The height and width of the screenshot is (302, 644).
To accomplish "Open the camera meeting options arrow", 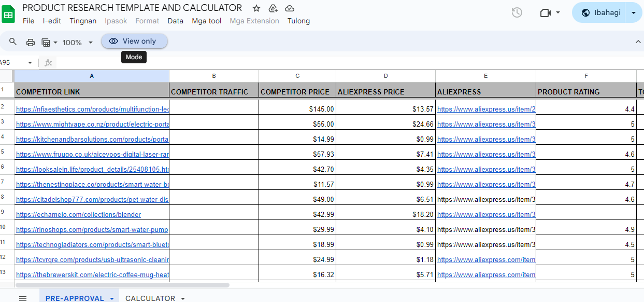I will (558, 12).
